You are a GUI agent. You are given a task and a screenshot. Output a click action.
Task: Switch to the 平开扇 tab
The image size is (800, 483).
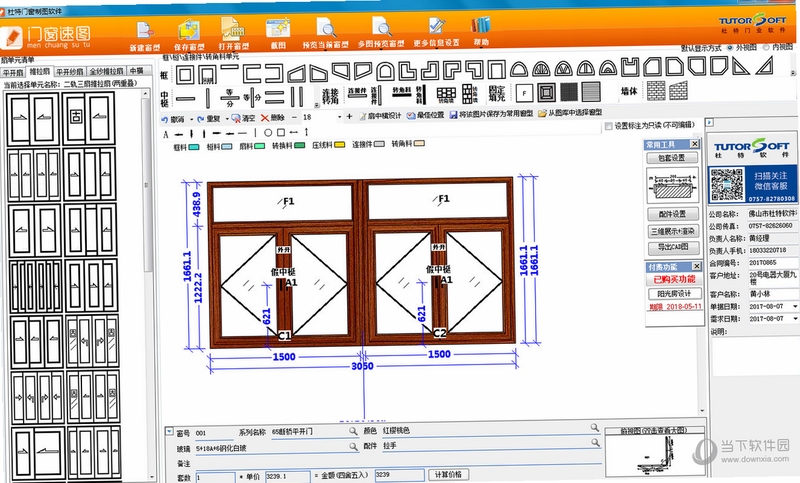pos(13,72)
